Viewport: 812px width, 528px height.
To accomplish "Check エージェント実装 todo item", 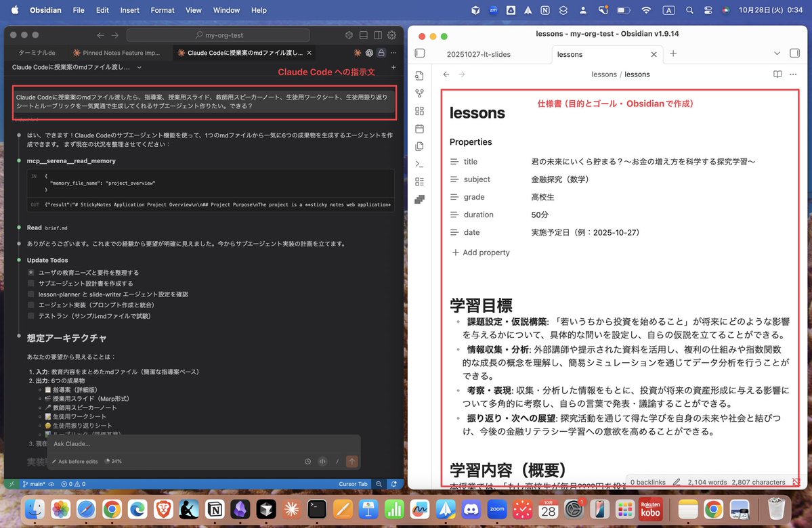I will coord(31,305).
